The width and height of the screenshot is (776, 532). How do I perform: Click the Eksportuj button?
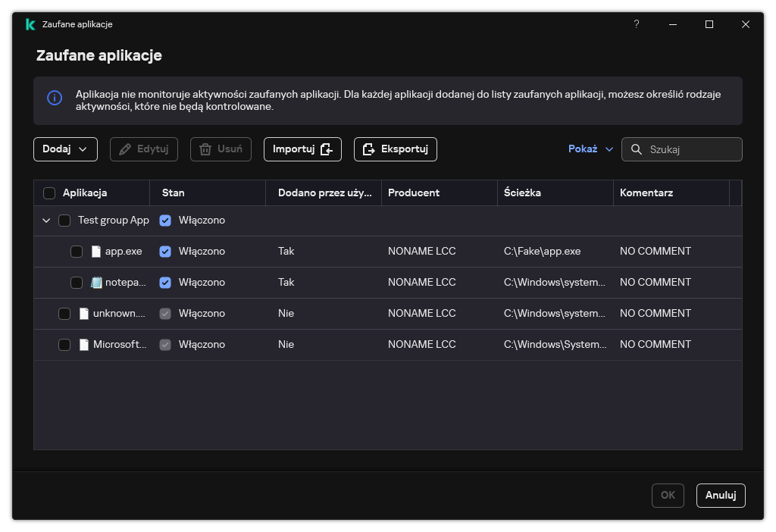(395, 149)
